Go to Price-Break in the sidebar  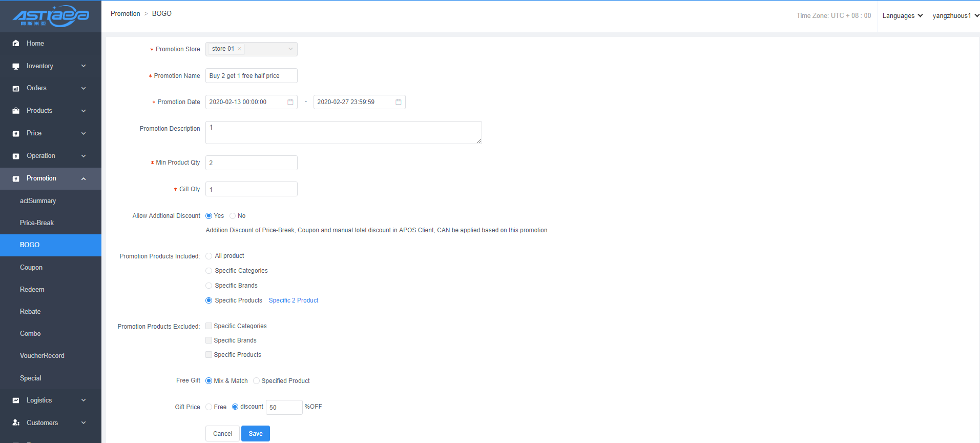[x=37, y=223]
